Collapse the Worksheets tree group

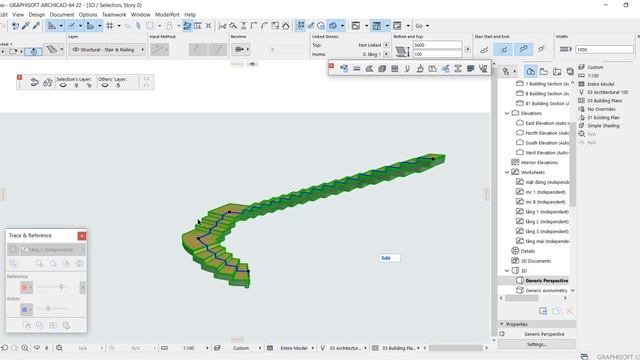click(507, 172)
